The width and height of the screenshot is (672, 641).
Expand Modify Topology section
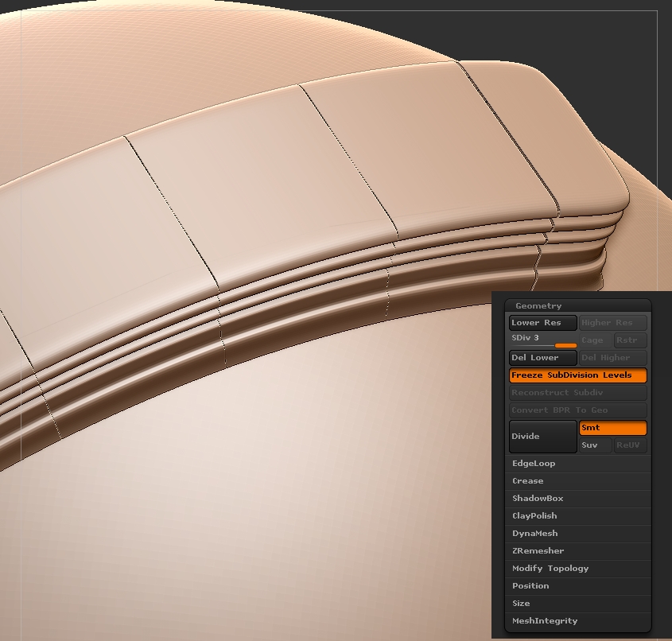pos(550,569)
